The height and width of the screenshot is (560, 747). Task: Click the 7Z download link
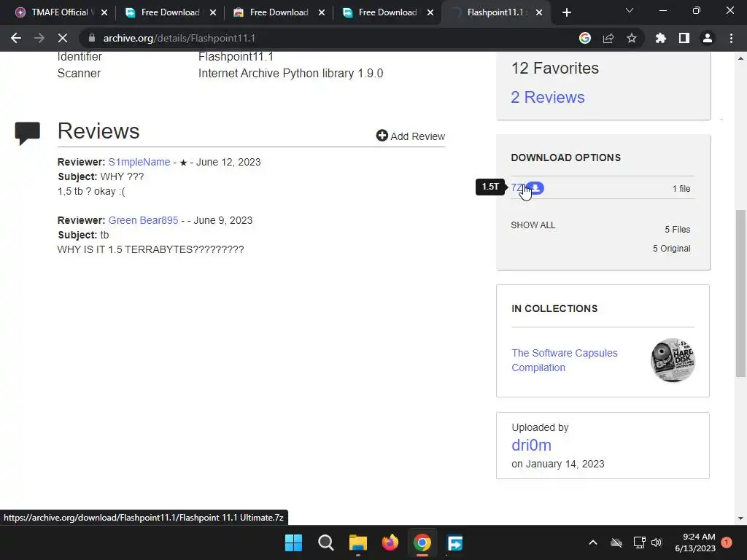(x=516, y=187)
